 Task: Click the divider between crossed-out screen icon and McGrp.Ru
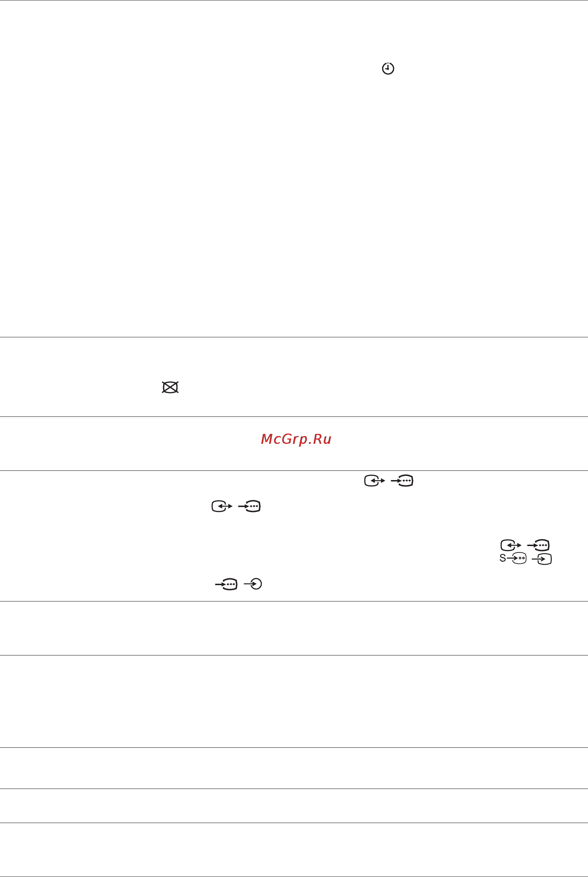point(294,416)
